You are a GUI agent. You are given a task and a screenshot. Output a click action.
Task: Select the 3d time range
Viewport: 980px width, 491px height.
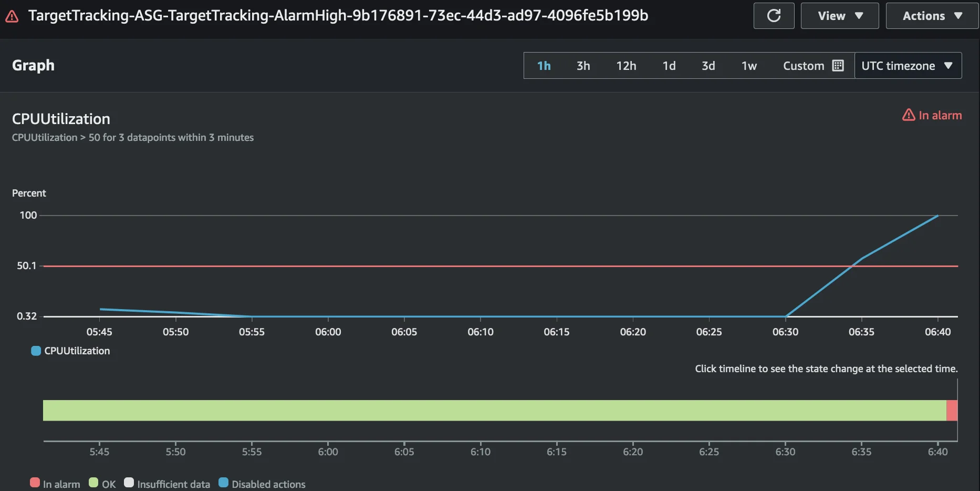pos(708,66)
